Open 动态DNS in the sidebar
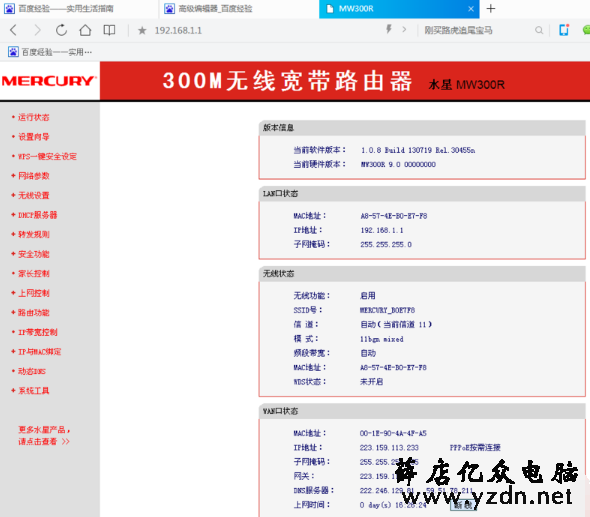Screen dimensions: 590x517 (32, 371)
